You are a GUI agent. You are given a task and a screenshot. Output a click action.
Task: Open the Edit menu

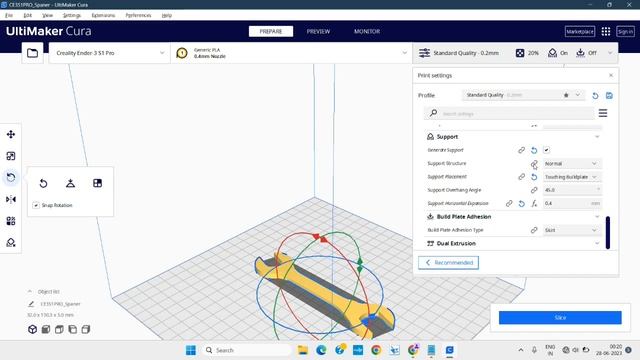(x=27, y=15)
